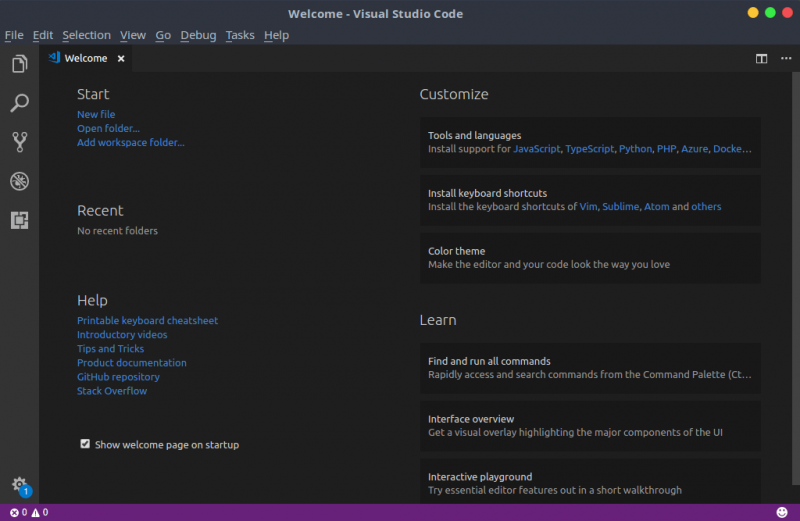This screenshot has width=800, height=521.
Task: Click the Tools and languages heading
Action: point(474,136)
